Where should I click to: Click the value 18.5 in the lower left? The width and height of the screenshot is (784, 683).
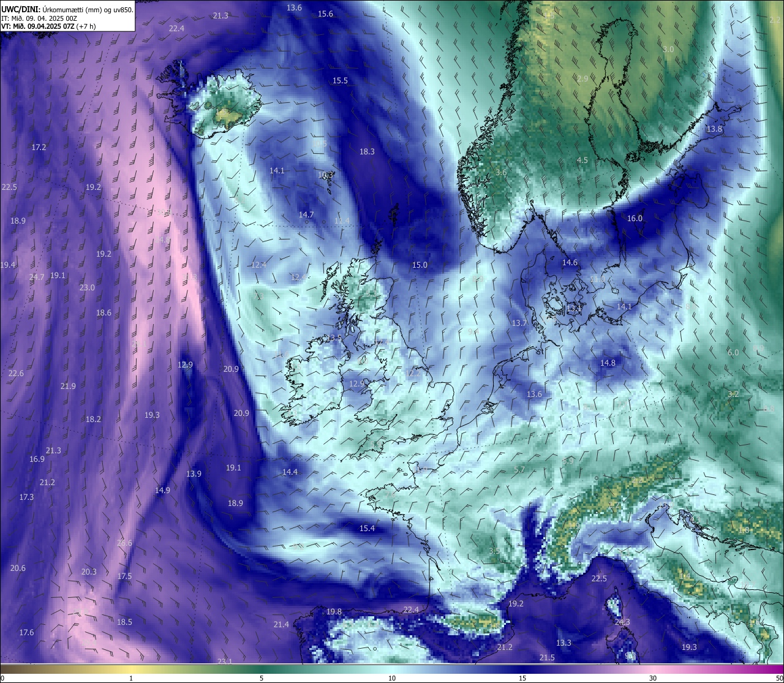124,622
